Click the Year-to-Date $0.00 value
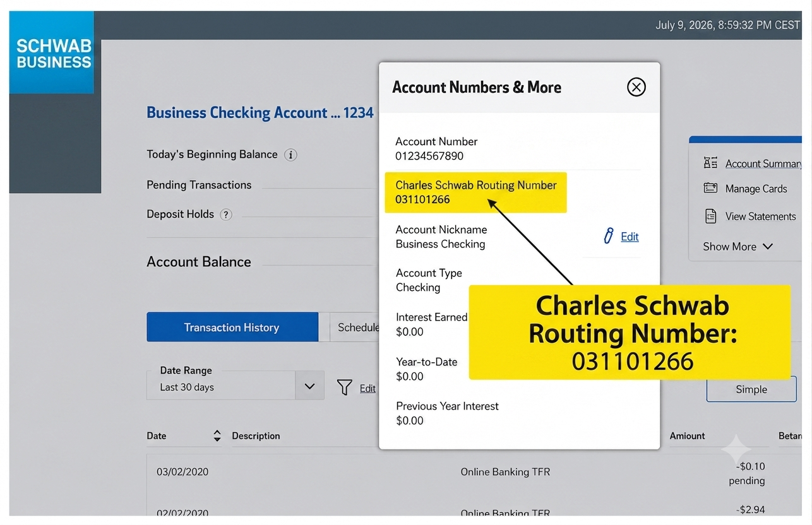 pyautogui.click(x=410, y=377)
